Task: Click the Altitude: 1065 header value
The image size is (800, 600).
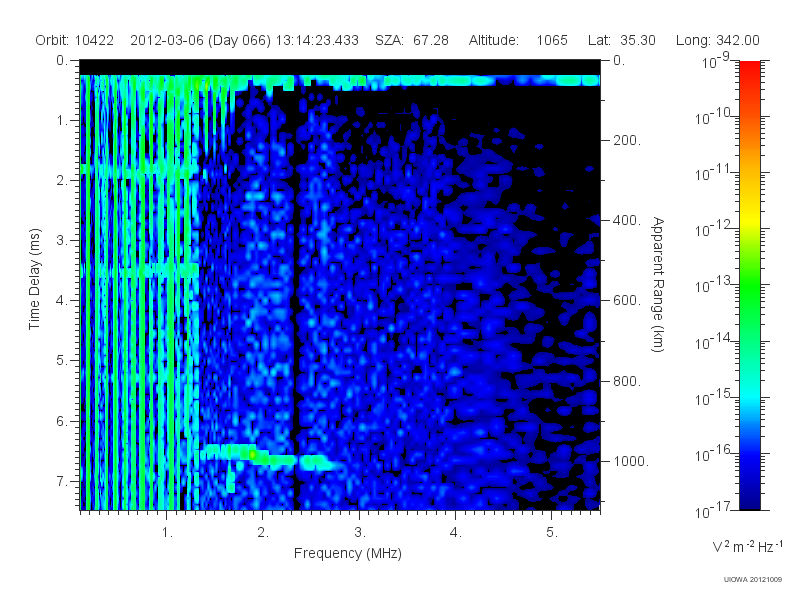Action: pyautogui.click(x=518, y=40)
